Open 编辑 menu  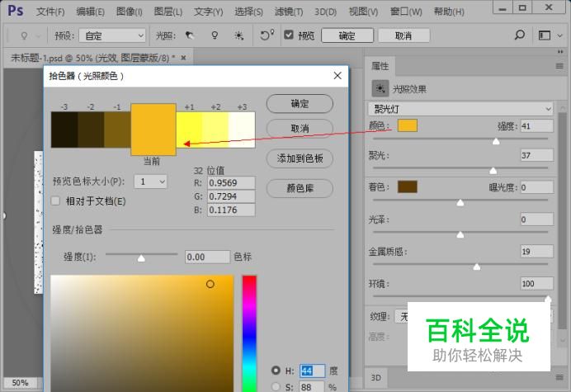90,12
